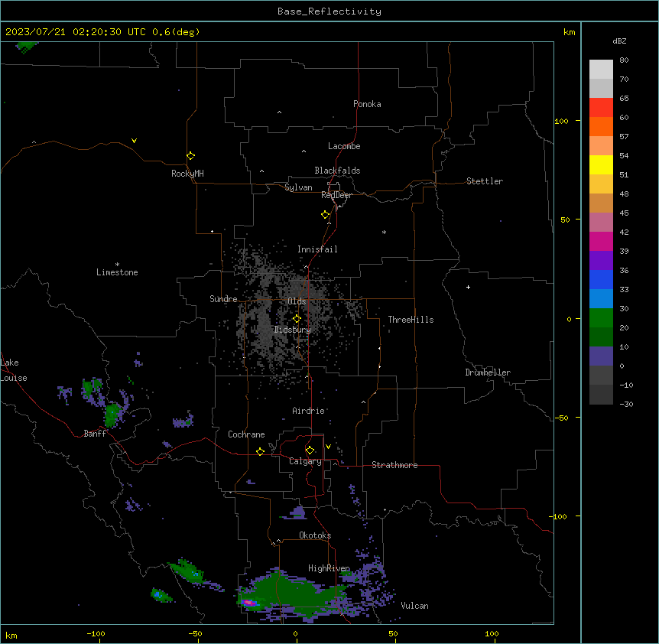
Task: Click the blue 36-33 dBZ legend swatch
Action: pyautogui.click(x=601, y=279)
